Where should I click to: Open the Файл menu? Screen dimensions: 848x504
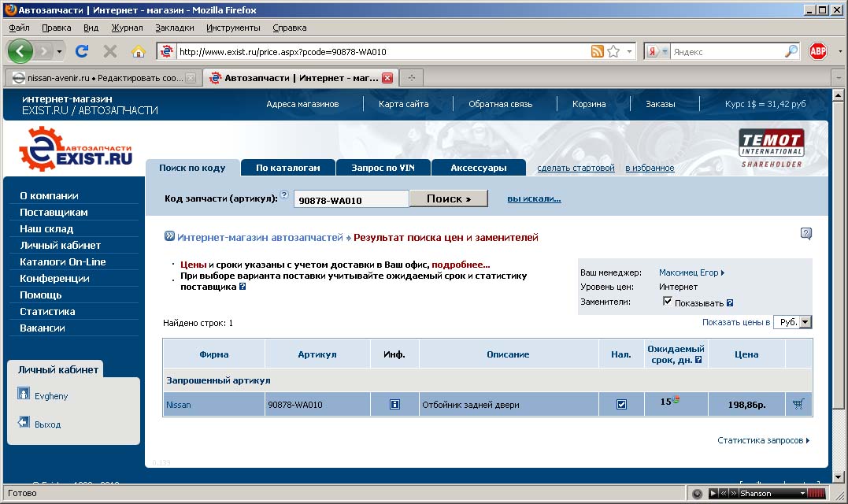point(19,28)
